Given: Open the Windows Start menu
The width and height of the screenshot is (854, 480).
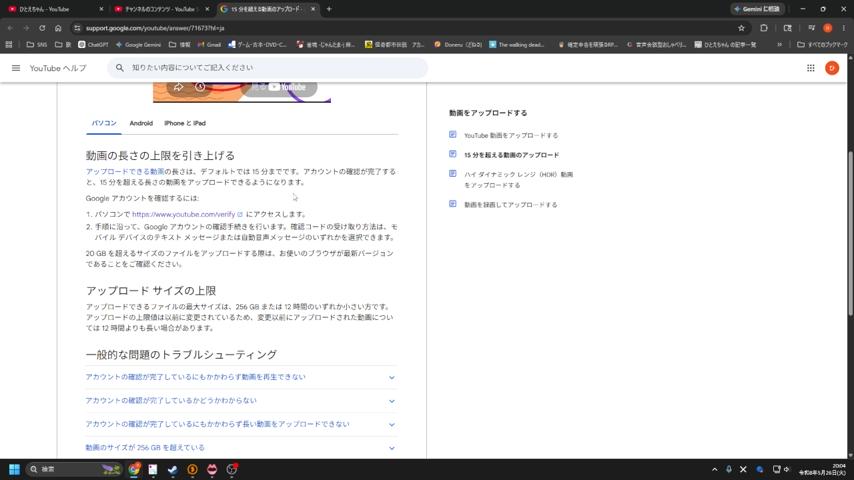Looking at the screenshot, I should pos(15,469).
